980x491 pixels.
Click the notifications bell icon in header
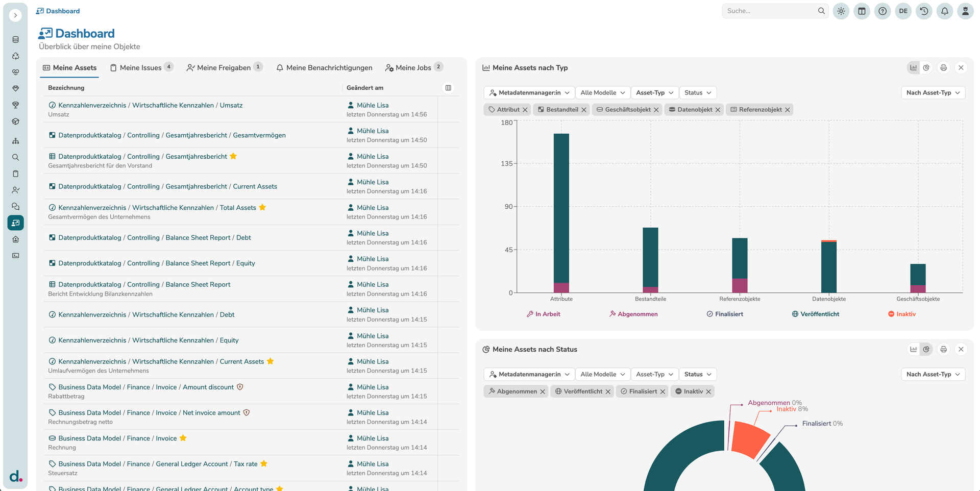(944, 11)
